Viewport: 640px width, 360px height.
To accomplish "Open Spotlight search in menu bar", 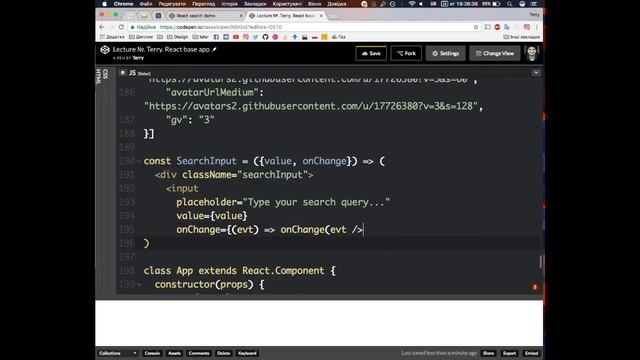I will coord(509,4).
